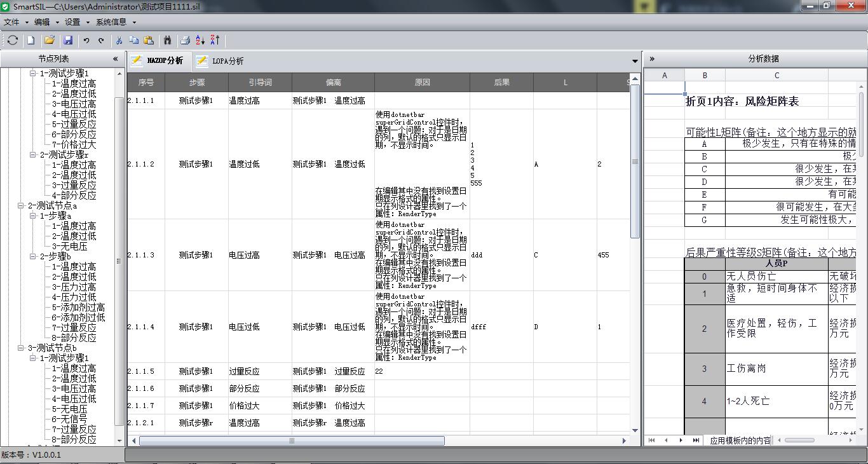Select the 应用模板内的内容 sheet tab
The width and height of the screenshot is (868, 464).
click(x=739, y=440)
